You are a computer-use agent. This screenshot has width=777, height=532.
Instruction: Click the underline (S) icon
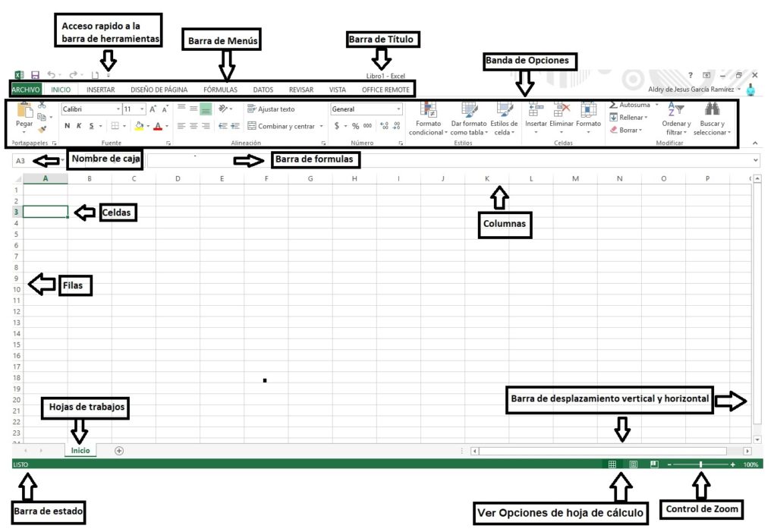pyautogui.click(x=90, y=124)
